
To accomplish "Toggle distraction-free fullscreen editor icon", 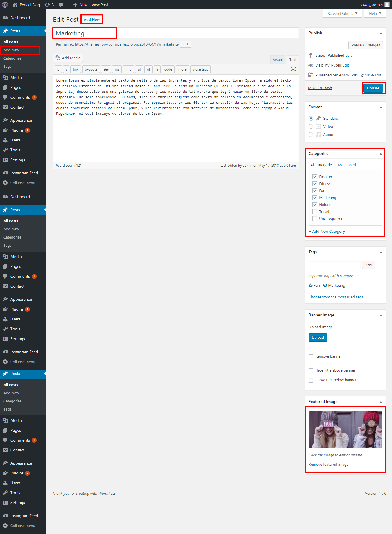I will click(x=293, y=69).
